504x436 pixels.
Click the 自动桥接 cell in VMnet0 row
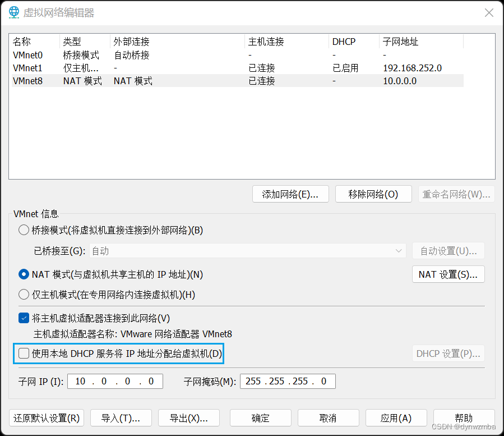pyautogui.click(x=132, y=55)
